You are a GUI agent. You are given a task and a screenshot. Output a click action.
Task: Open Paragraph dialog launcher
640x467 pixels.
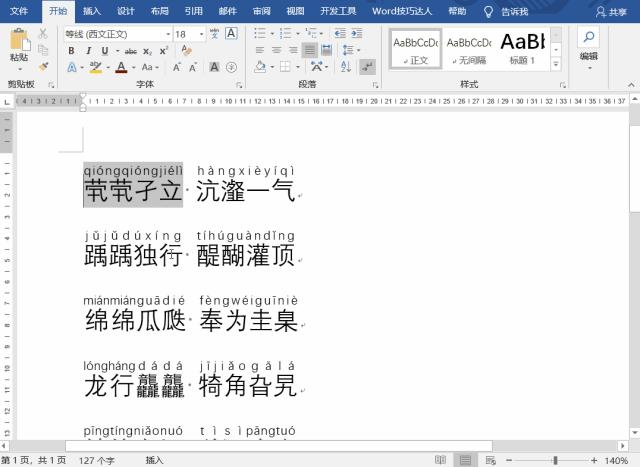pos(375,85)
